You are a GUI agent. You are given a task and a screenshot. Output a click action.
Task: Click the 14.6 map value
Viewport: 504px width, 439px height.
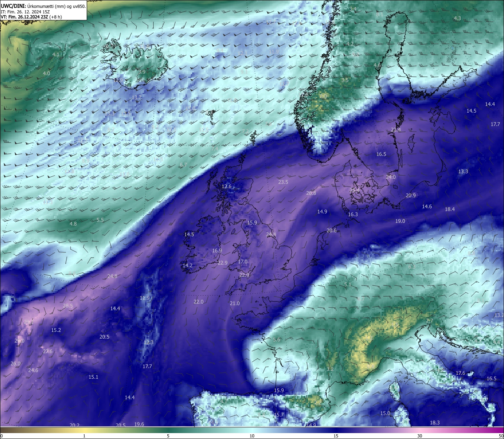(427, 206)
